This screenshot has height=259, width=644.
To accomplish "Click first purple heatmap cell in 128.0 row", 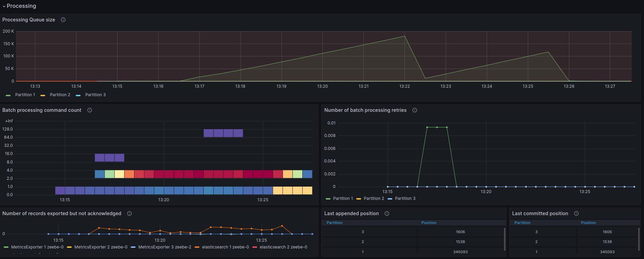I will click(209, 133).
